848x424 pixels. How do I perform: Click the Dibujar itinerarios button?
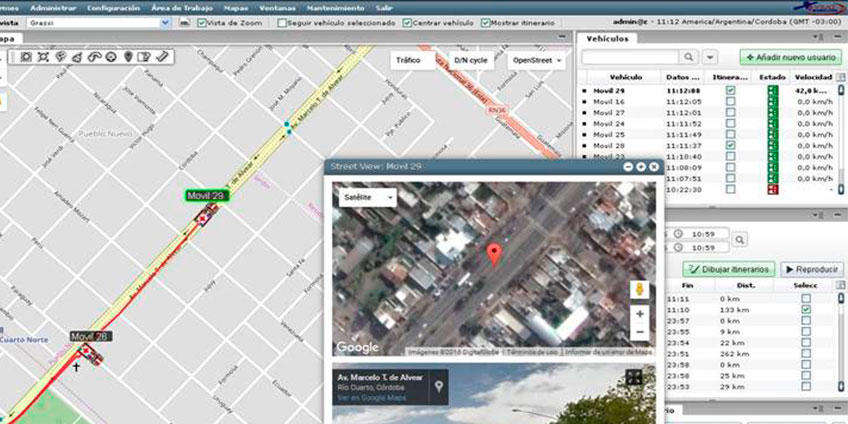(727, 269)
